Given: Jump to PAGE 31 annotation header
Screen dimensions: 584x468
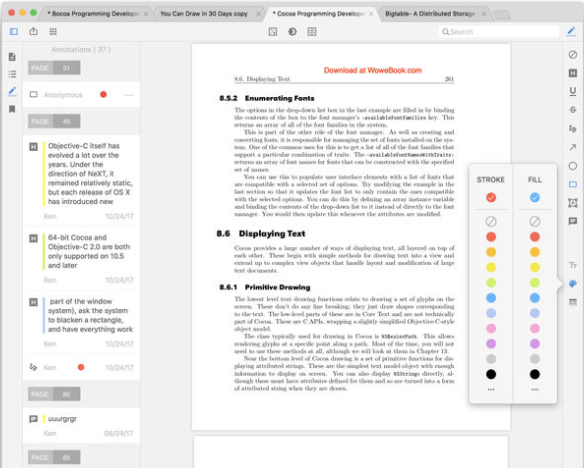Looking at the screenshot, I should point(54,68).
